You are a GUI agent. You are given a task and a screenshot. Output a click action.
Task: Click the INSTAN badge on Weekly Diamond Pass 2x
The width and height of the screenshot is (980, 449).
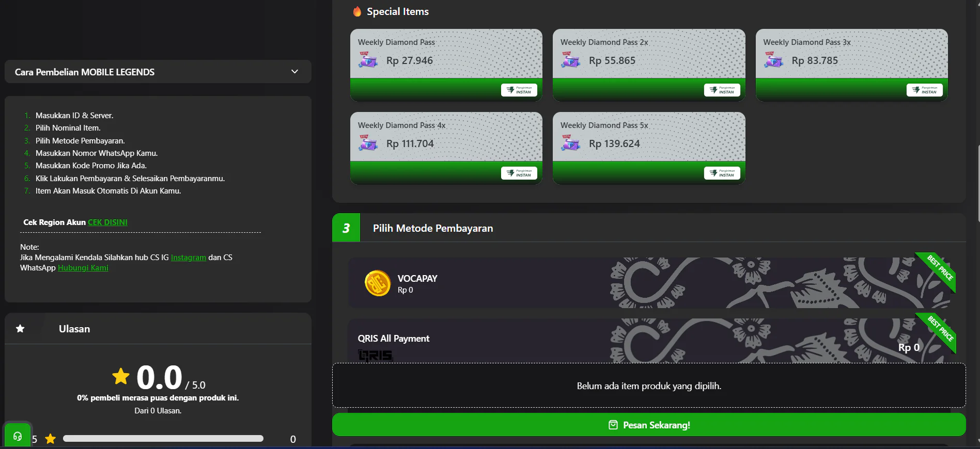point(722,90)
